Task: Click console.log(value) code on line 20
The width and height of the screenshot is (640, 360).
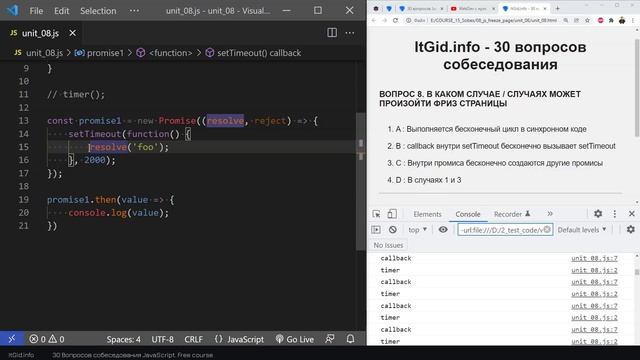Action: 118,213
